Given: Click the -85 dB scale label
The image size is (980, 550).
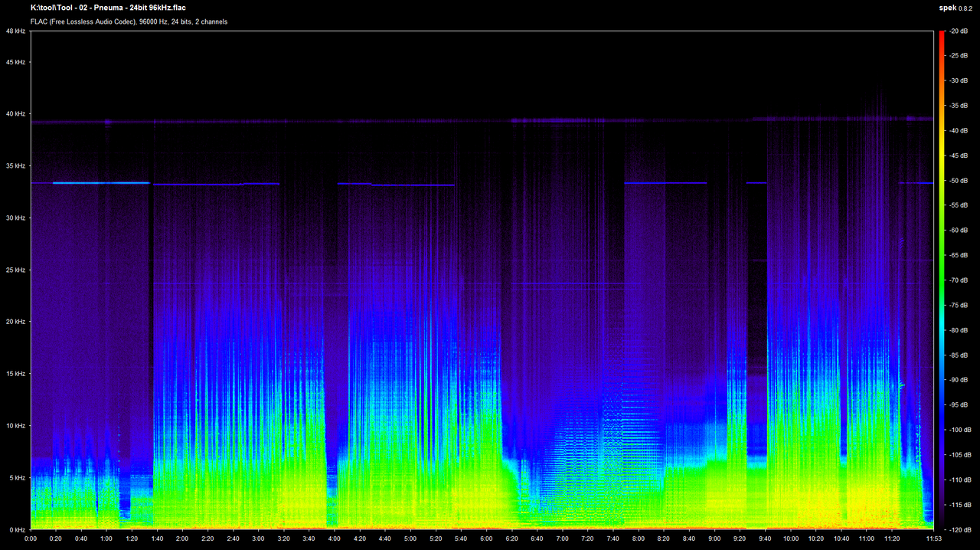Looking at the screenshot, I should click(x=960, y=355).
